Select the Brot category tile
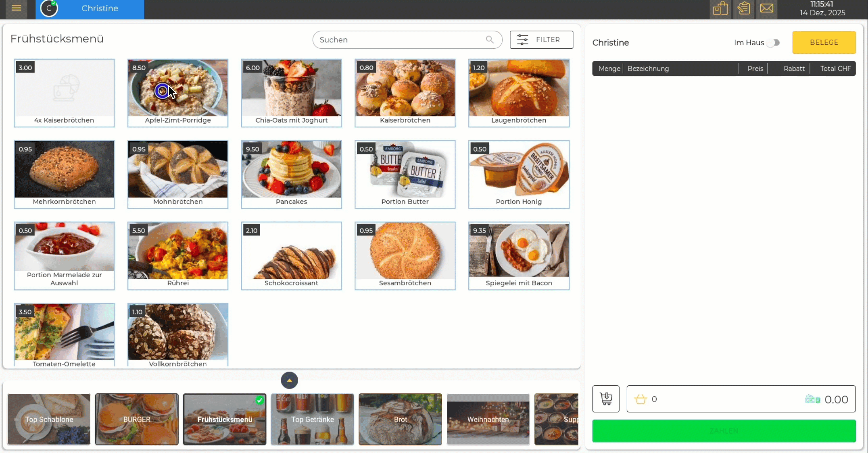This screenshot has height=453, width=868. (400, 419)
